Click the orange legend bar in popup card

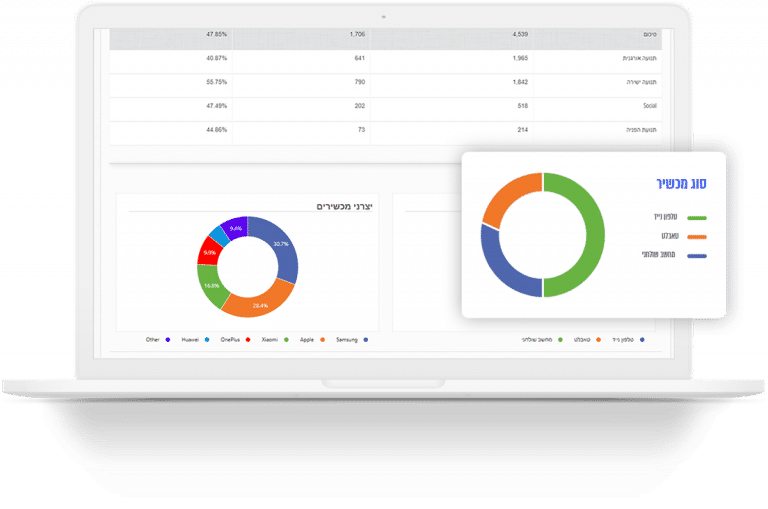pyautogui.click(x=696, y=237)
